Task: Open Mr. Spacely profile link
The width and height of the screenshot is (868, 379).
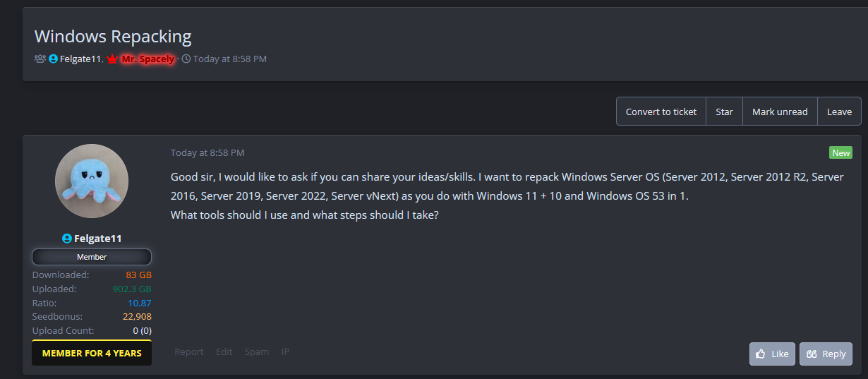Action: point(147,59)
